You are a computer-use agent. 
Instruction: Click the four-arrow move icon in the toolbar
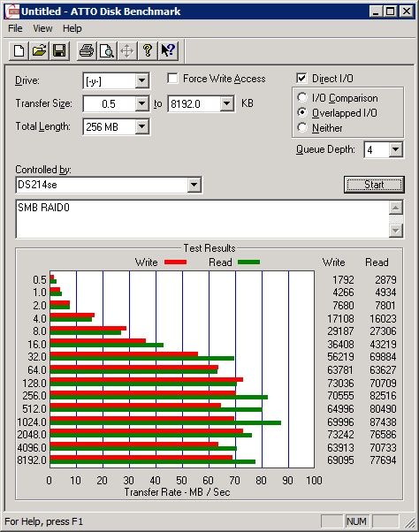pos(127,51)
